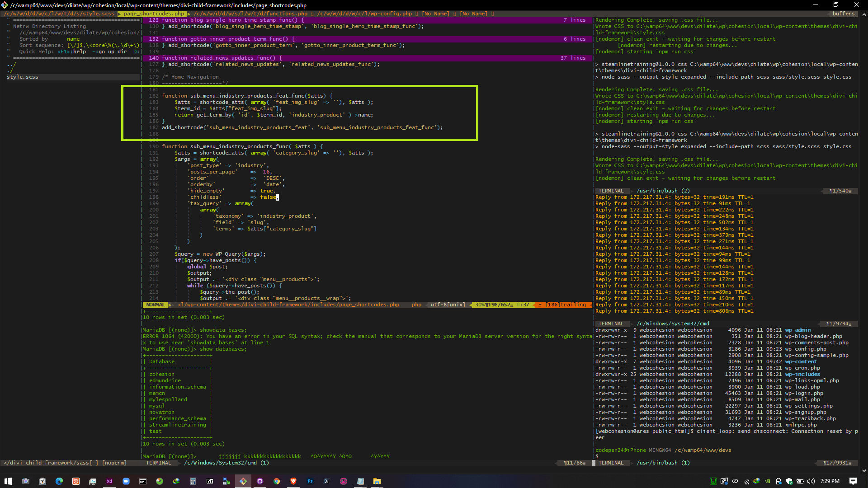The width and height of the screenshot is (868, 488).
Task: Open Internet Download Manager taskbar icon
Action: pos(176,481)
